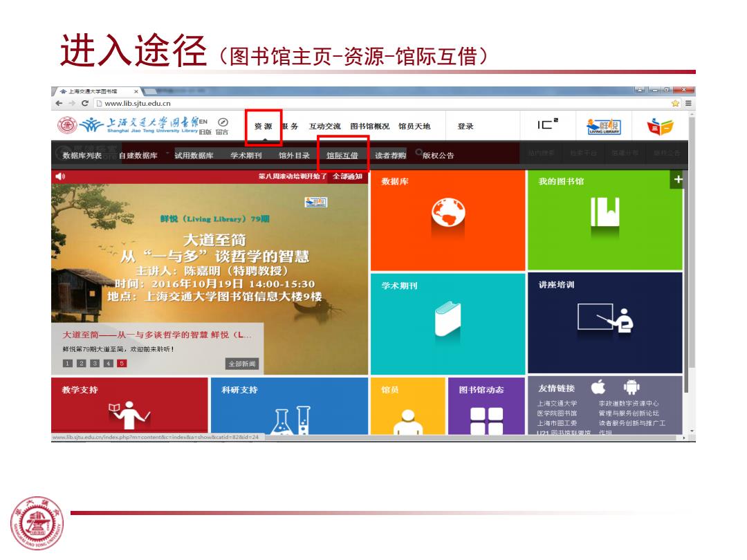
Task: Close the 上海交通大学图书馆 browser tab
Action: pyautogui.click(x=136, y=91)
